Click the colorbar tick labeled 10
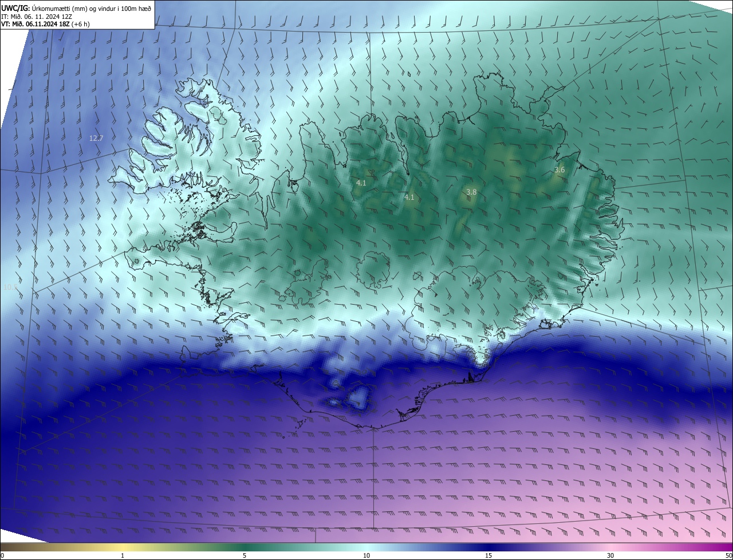The width and height of the screenshot is (733, 560). 366,555
